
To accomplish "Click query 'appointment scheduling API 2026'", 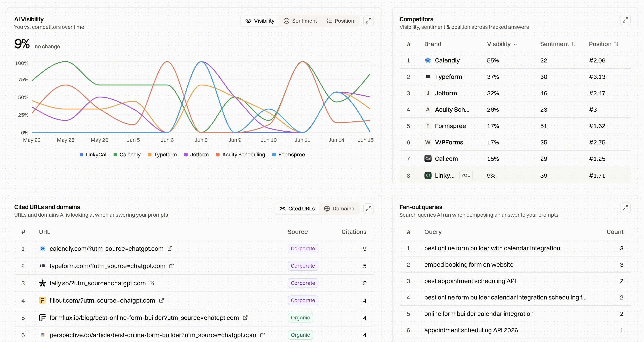I will click(471, 330).
